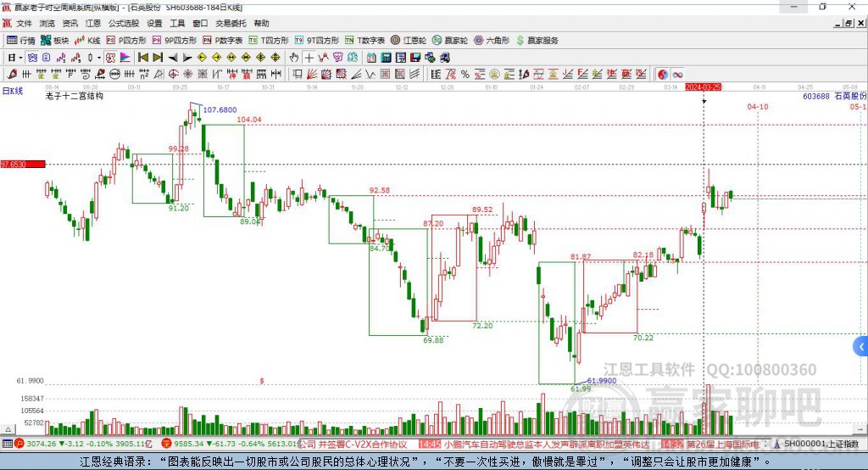
Task: Click the blue side panel expander arrow
Action: click(861, 347)
